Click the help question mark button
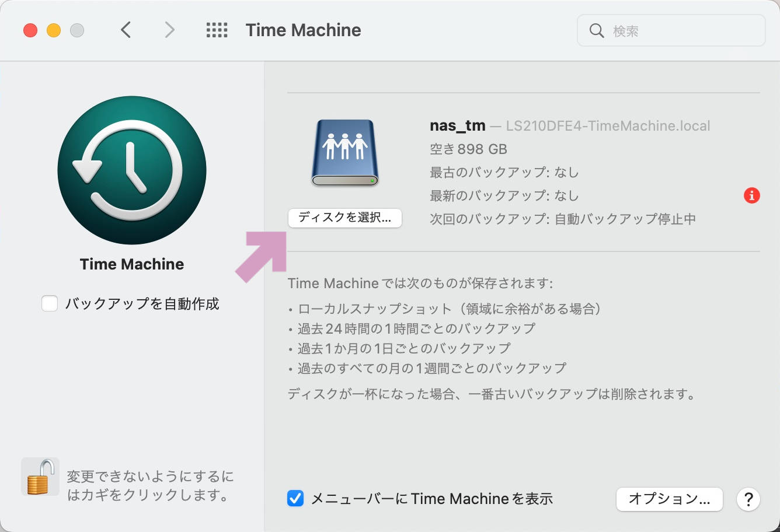The width and height of the screenshot is (780, 532). pyautogui.click(x=748, y=499)
